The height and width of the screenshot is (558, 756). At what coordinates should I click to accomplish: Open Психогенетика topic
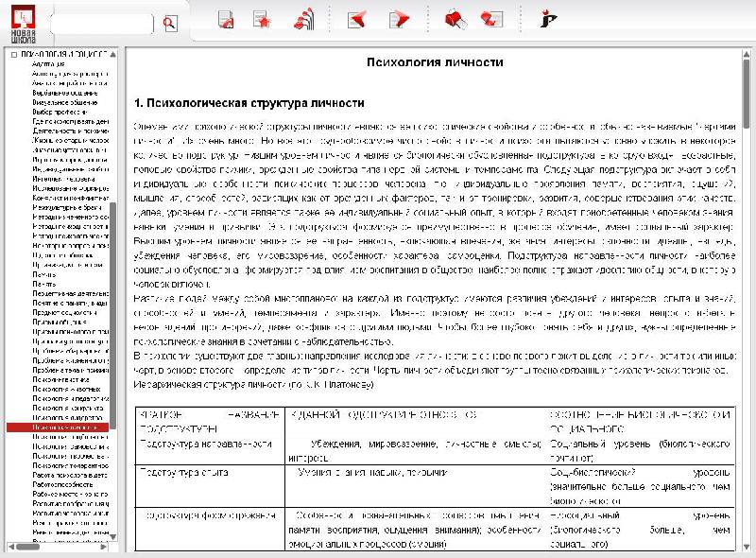(60, 379)
